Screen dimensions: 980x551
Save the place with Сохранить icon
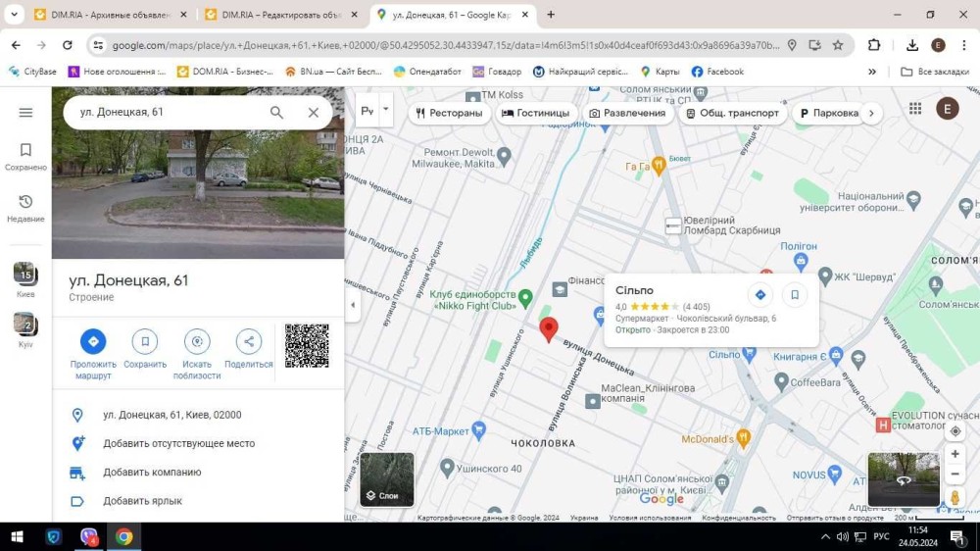click(145, 341)
